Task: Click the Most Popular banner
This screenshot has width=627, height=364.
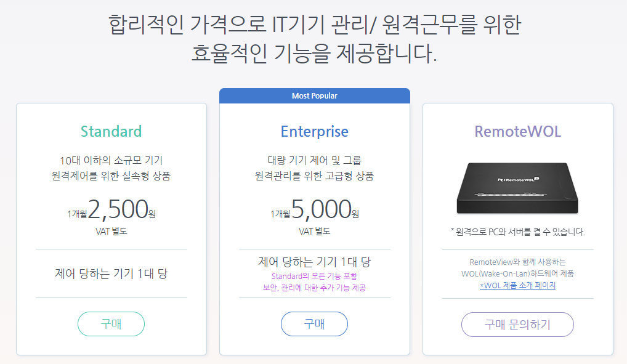Action: click(x=314, y=95)
